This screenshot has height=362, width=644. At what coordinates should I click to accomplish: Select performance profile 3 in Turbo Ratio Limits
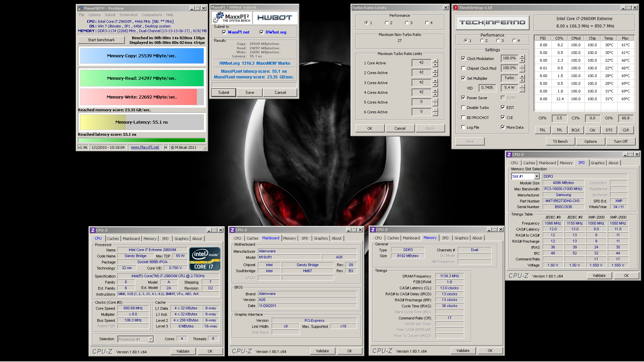click(407, 23)
